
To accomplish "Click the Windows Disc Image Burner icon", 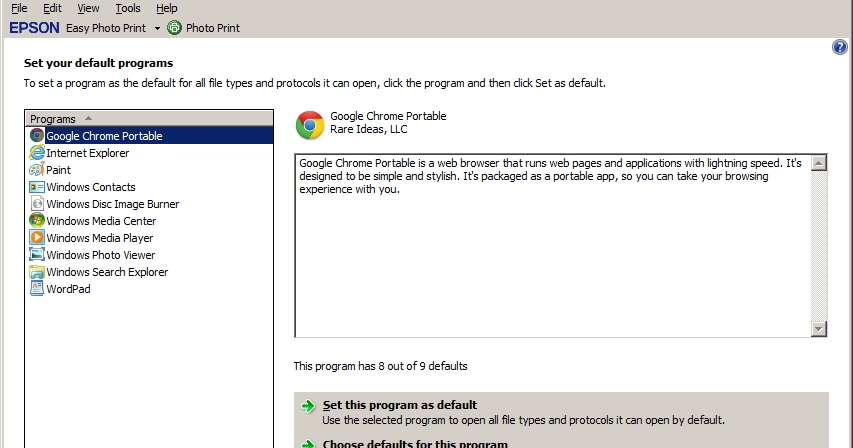I will click(x=36, y=204).
